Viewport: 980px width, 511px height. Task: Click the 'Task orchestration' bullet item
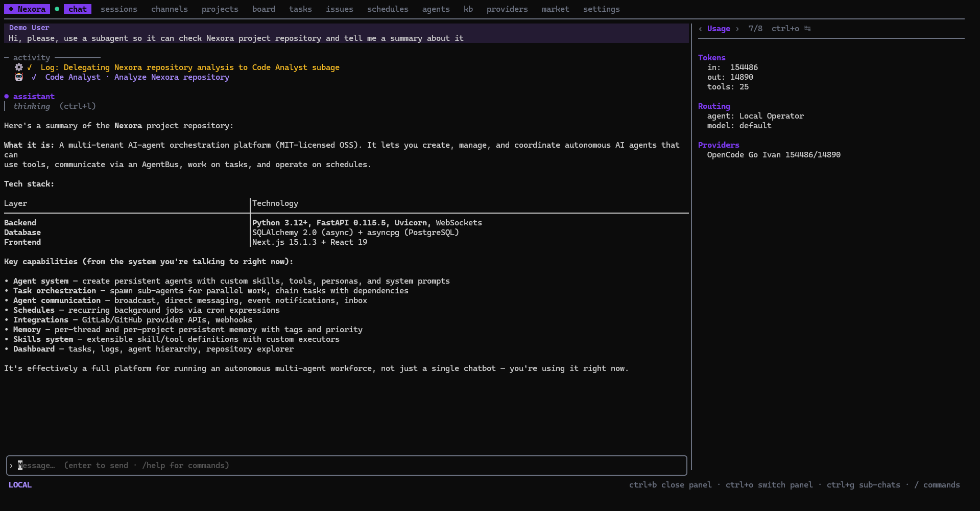(206, 291)
